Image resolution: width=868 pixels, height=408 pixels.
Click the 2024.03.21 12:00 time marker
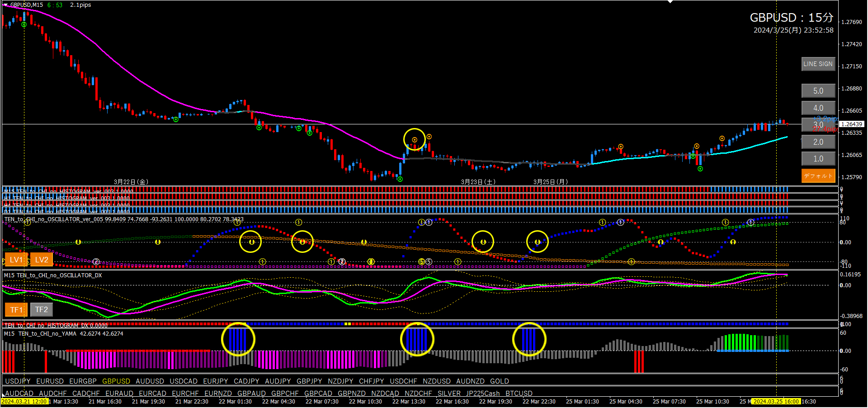tap(24, 402)
